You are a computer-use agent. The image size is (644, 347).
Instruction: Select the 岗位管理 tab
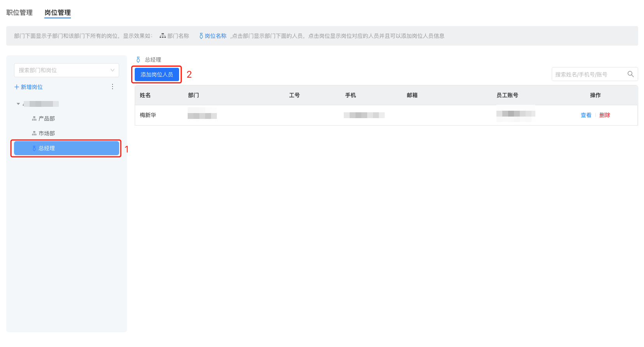[58, 12]
